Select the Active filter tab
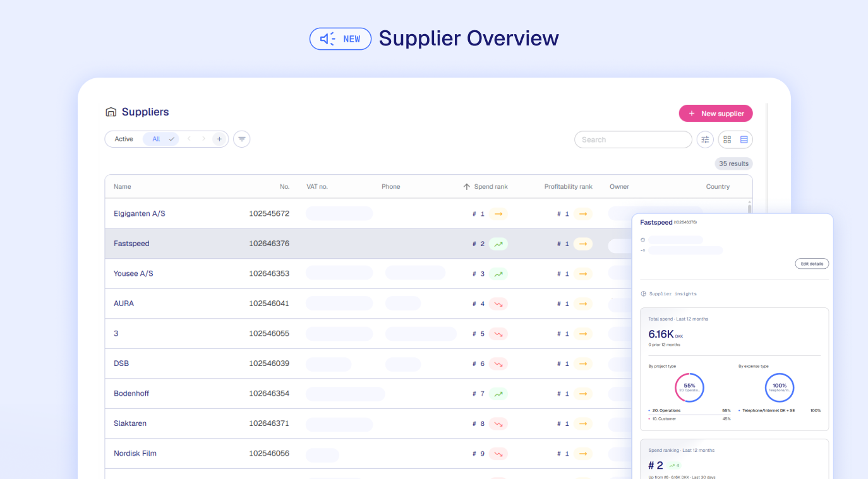The image size is (868, 479). [x=124, y=139]
